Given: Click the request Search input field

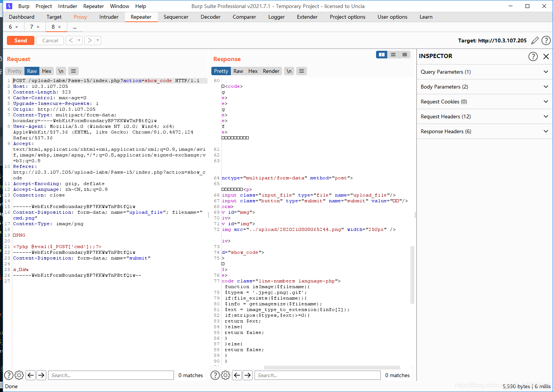Looking at the screenshot, I should point(111,375).
